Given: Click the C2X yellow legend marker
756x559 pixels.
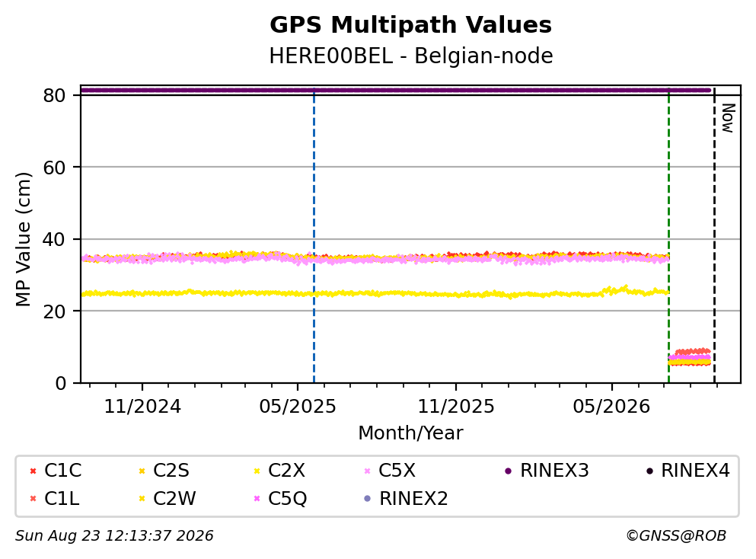Looking at the screenshot, I should [x=257, y=471].
